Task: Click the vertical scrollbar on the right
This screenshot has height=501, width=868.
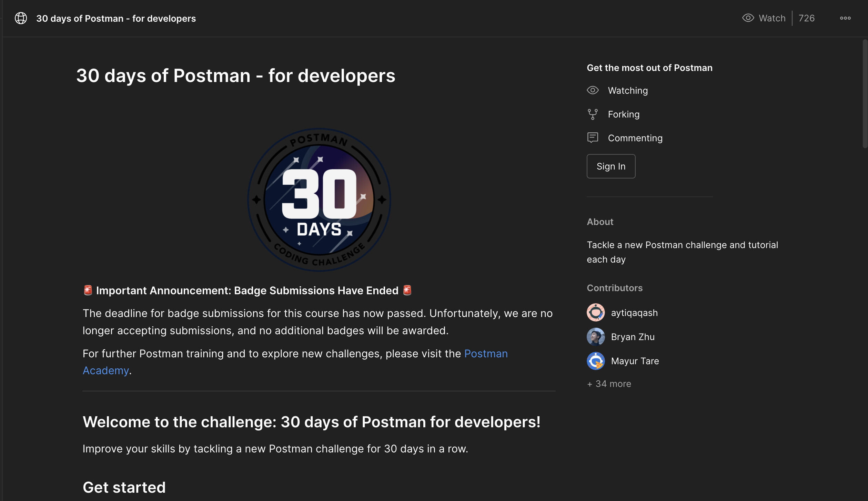Action: click(x=865, y=94)
